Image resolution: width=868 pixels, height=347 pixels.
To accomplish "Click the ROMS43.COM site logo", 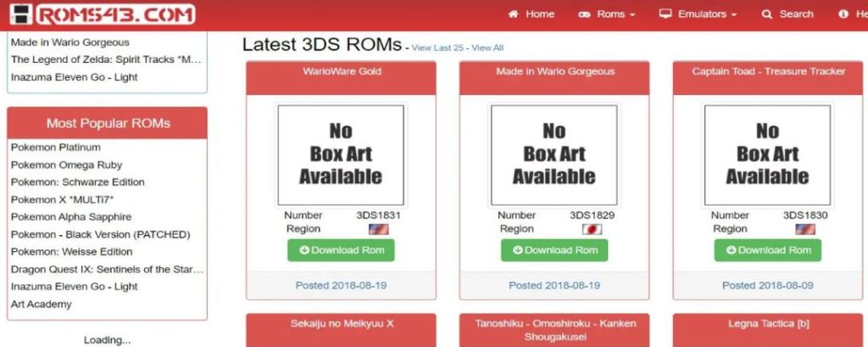I will coord(103,14).
